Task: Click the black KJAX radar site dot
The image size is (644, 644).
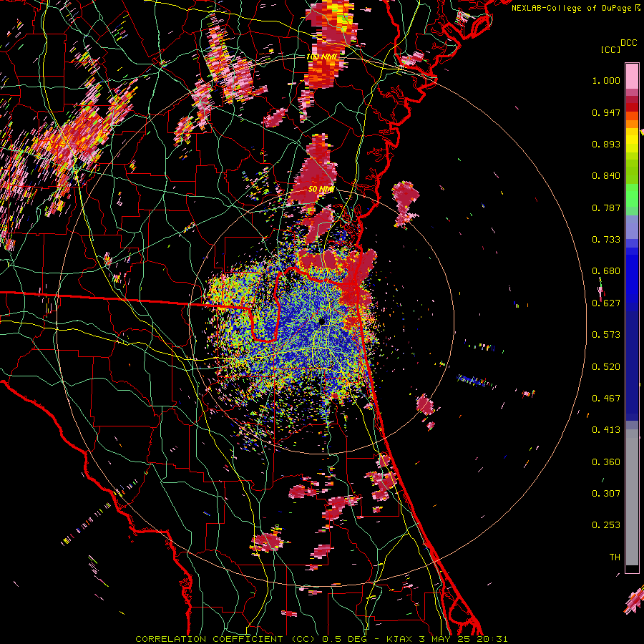Action: (323, 321)
